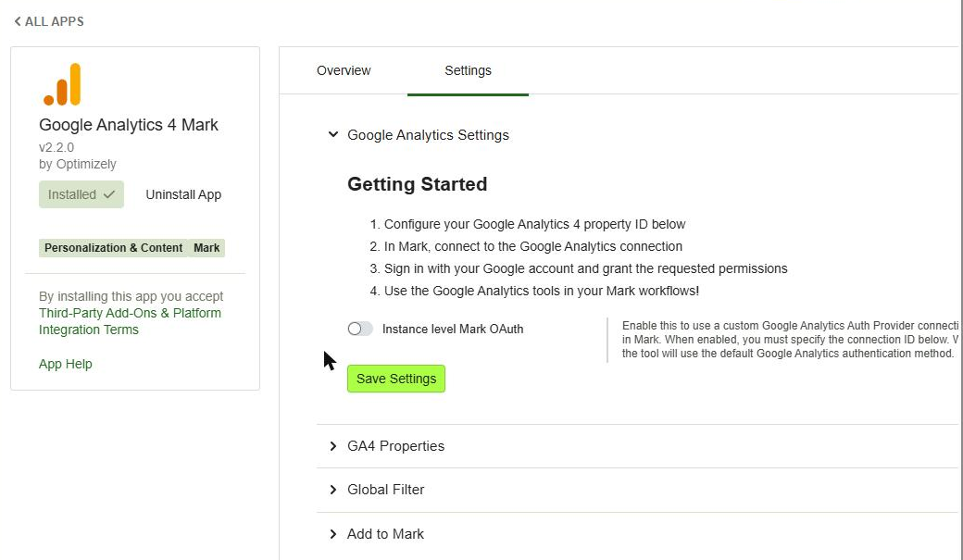Click the Mark category tag
Image resolution: width=963 pixels, height=560 pixels.
tap(206, 248)
